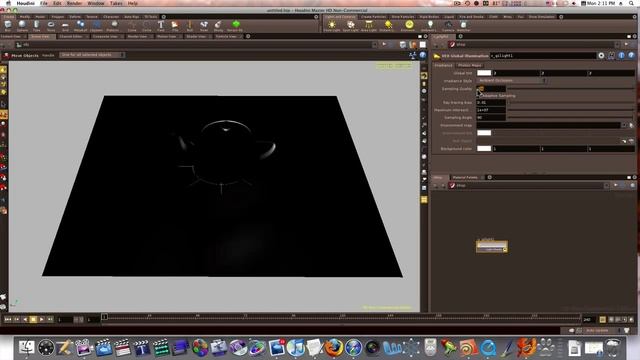Select the Sphere shelf tool
Viewport: 640px width, 360px height.
pyautogui.click(x=22, y=26)
